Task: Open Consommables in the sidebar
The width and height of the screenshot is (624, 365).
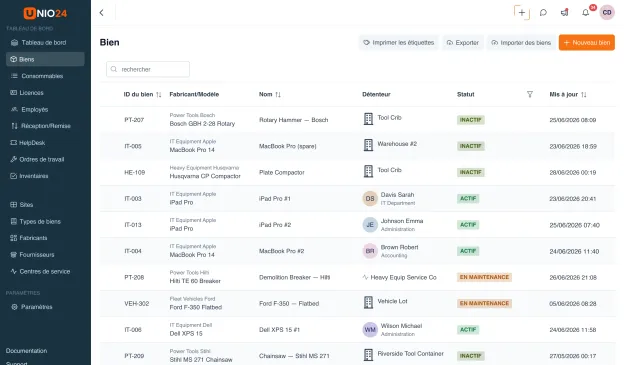Action: point(45,76)
